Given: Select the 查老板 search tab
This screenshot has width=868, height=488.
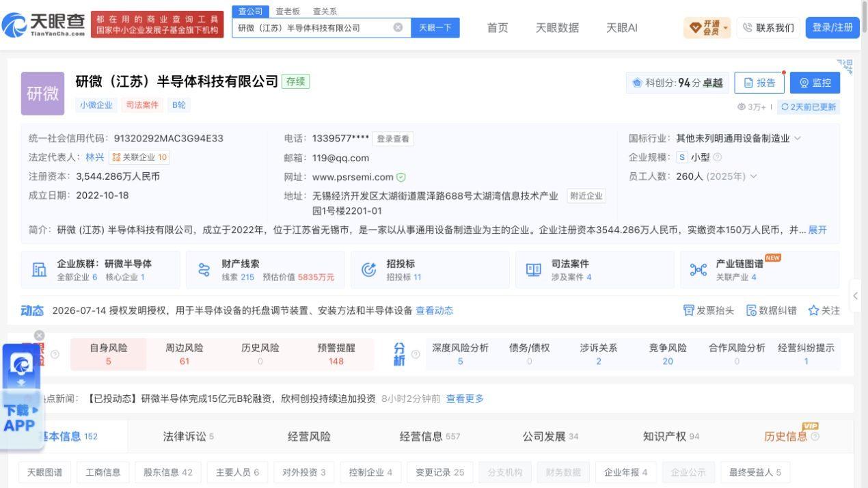Looking at the screenshot, I should (x=288, y=12).
